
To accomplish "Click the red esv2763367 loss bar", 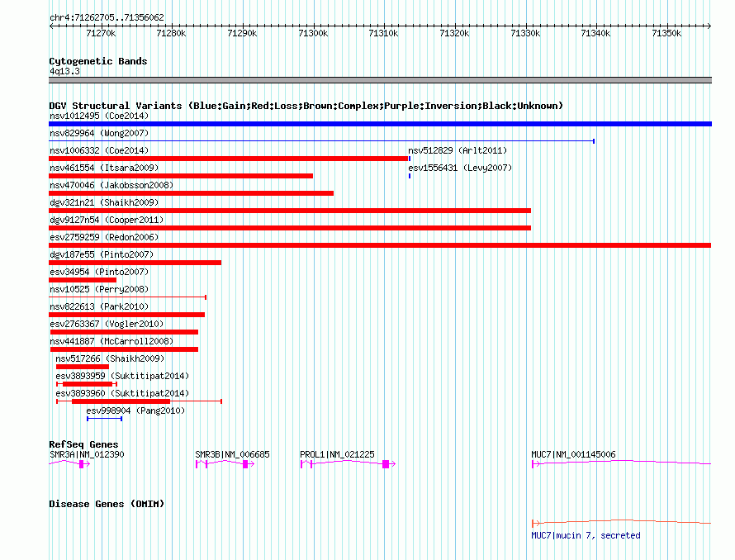I will [124, 332].
